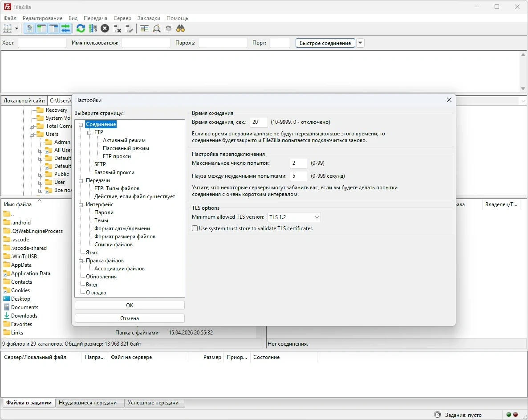The image size is (528, 420).
Task: Open the Minimum allowed TLS version dropdown
Action: coord(294,217)
